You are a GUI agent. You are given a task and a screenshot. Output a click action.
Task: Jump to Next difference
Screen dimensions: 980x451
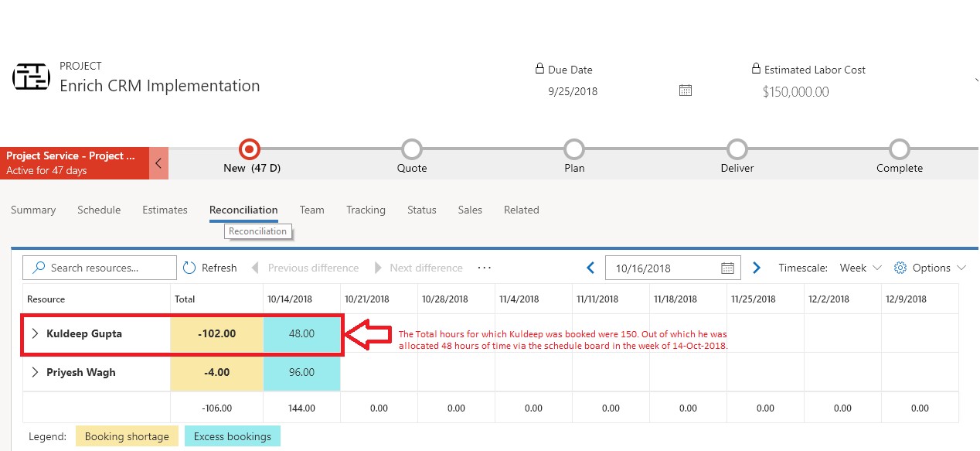coord(419,268)
